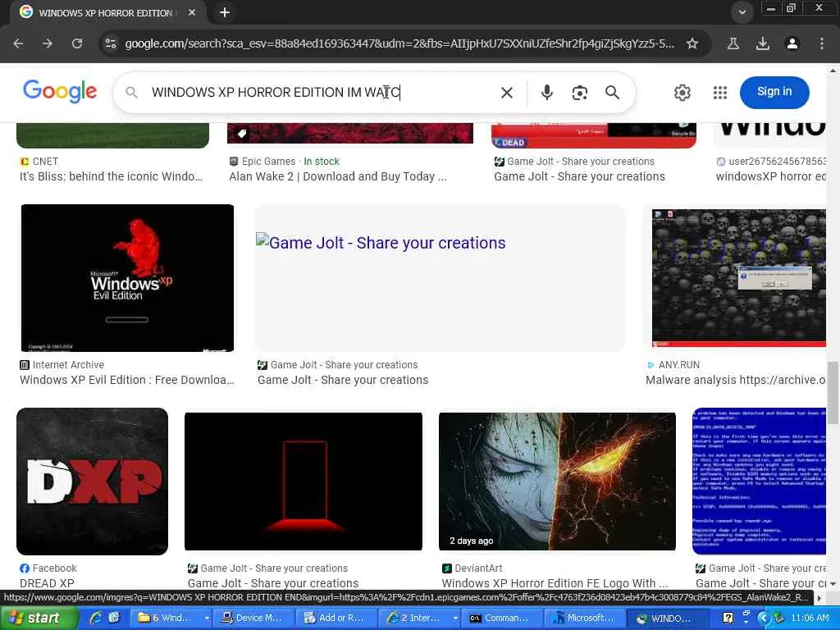Click the Sign in button
The height and width of the screenshot is (630, 840).
click(774, 92)
